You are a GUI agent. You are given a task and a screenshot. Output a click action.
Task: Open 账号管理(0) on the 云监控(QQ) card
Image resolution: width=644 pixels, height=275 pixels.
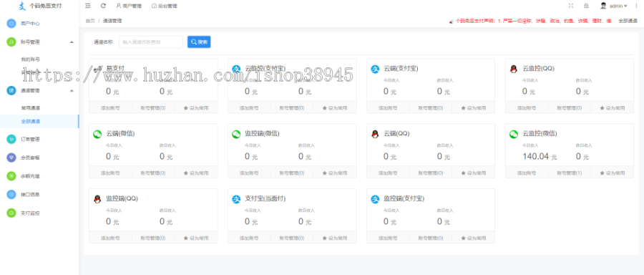pos(570,108)
